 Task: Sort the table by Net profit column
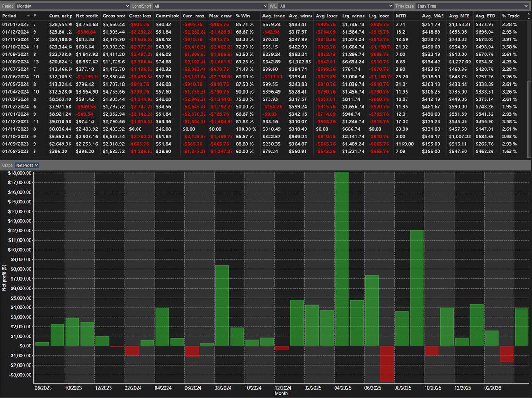click(x=87, y=16)
